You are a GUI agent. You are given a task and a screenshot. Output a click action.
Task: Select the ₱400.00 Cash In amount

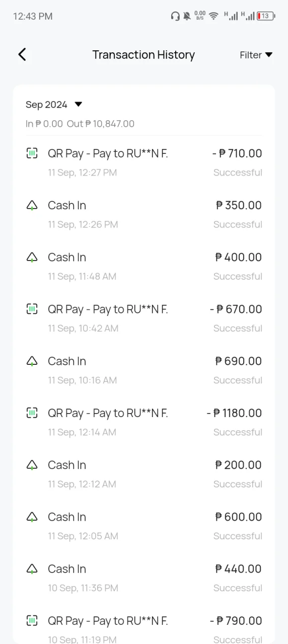pos(239,257)
